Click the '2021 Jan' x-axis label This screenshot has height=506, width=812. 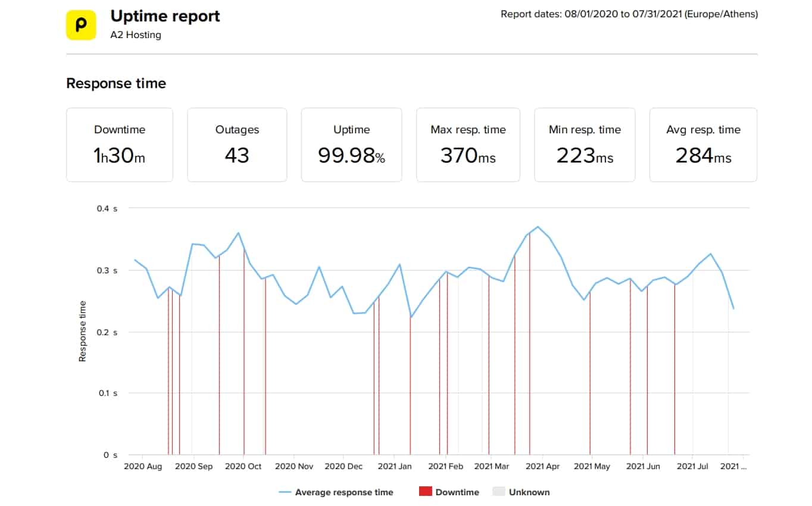click(395, 467)
